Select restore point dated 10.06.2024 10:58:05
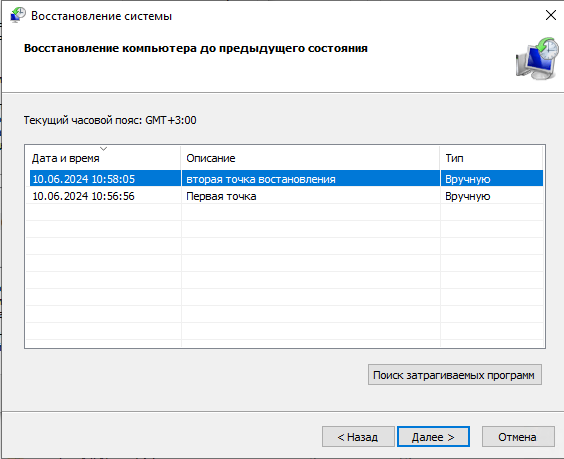The height and width of the screenshot is (459, 564). 83,179
